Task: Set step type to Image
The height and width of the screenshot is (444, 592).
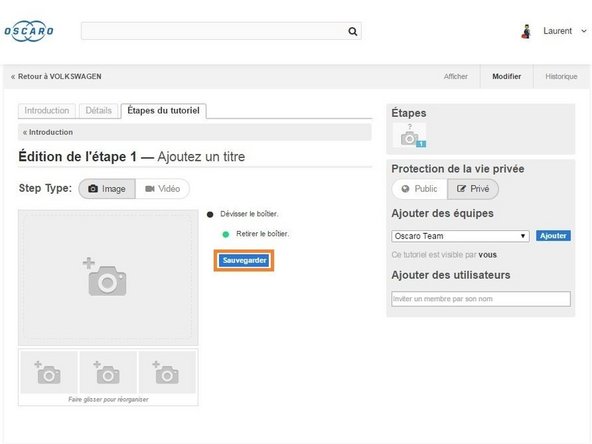Action: coord(107,188)
